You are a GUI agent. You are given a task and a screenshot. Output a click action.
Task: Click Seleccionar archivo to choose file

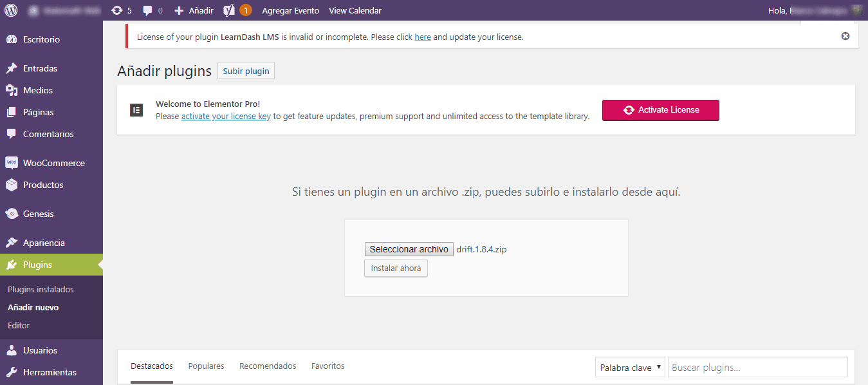pos(409,249)
